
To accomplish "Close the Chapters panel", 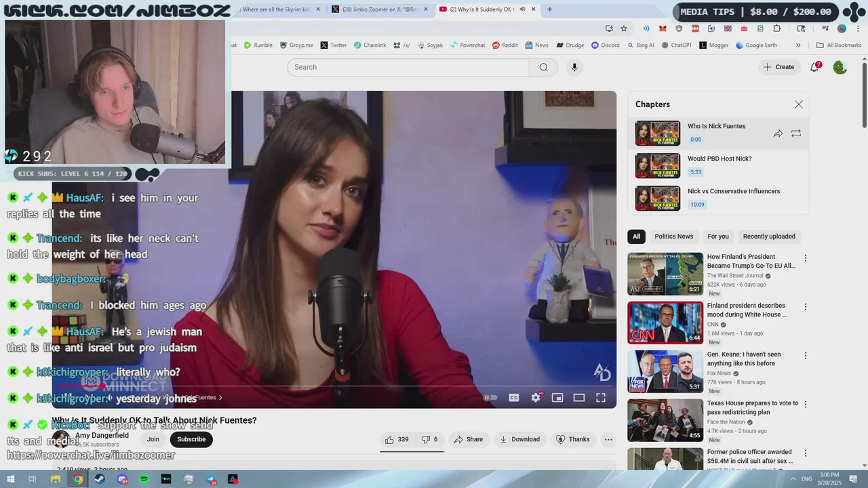I will pyautogui.click(x=798, y=104).
